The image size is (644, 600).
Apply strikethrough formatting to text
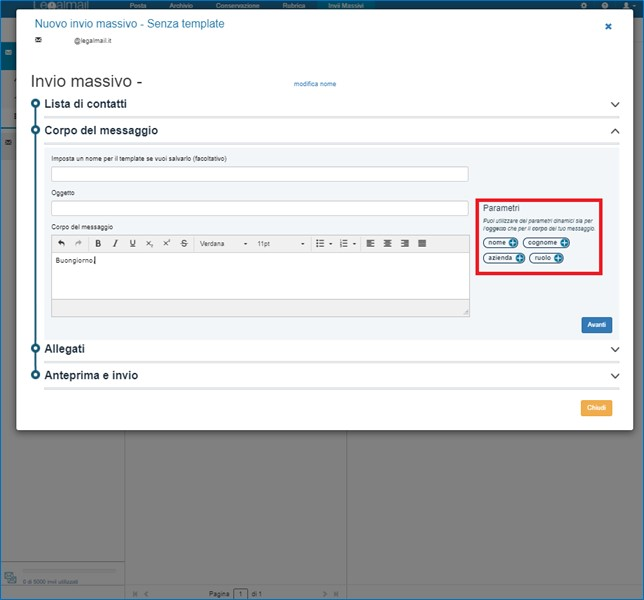click(x=184, y=243)
